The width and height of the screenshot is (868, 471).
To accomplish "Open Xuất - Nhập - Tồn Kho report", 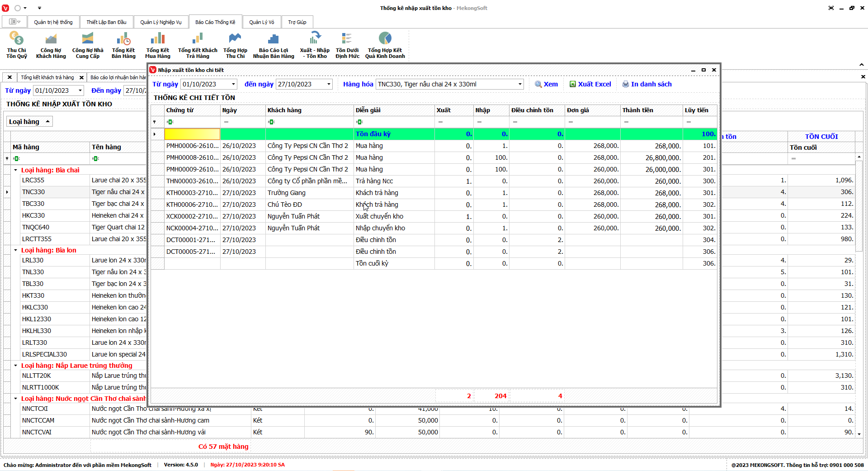I will tap(315, 45).
